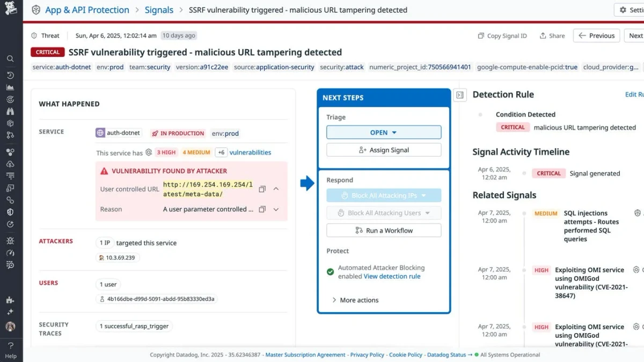Screen dimensions: 644x362
Task: Open search via sidebar magnifier icon
Action: click(x=10, y=59)
